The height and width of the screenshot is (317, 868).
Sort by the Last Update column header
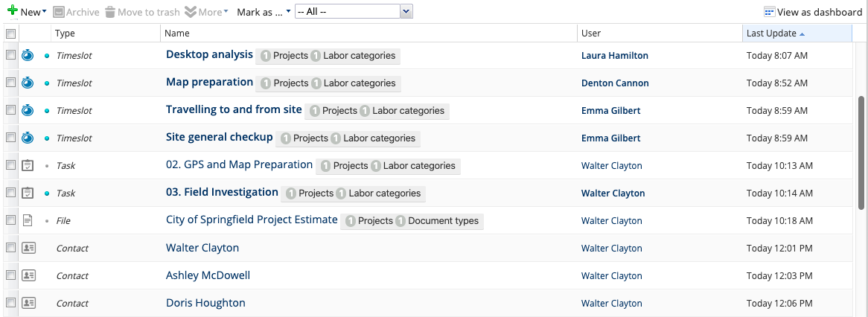tap(797, 33)
